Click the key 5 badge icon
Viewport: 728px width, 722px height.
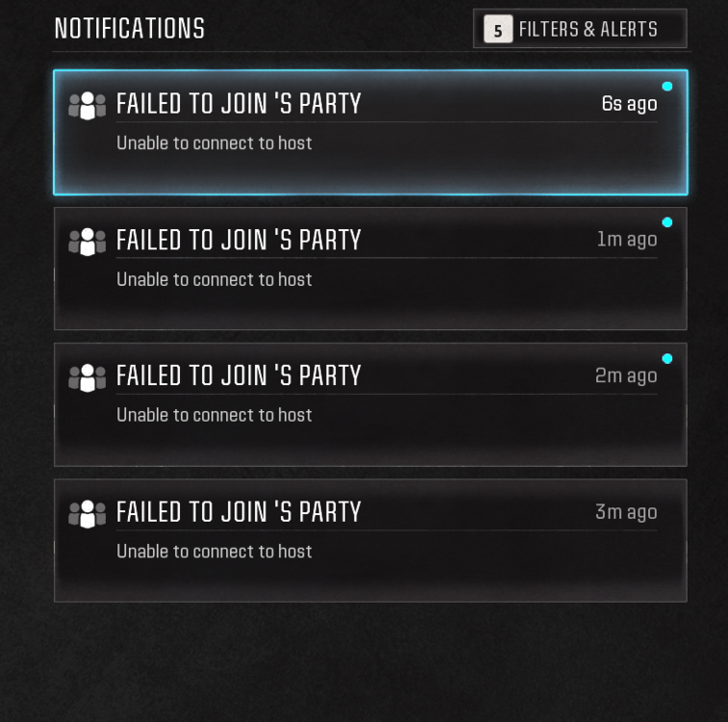click(x=498, y=29)
